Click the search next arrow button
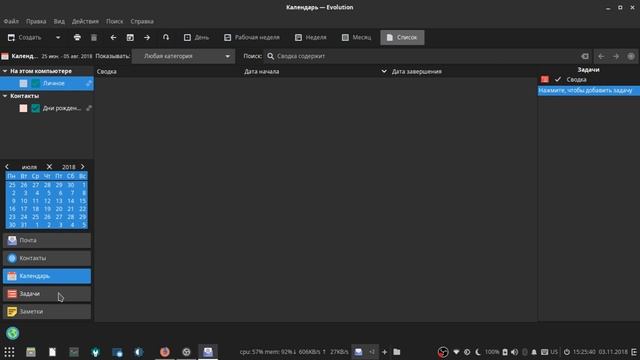This screenshot has height=360, width=640. pos(616,56)
